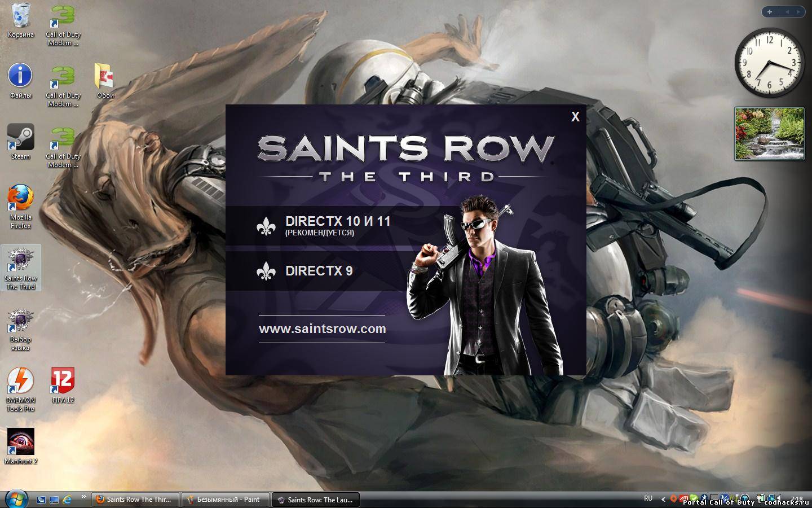This screenshot has height=508, width=812.
Task: Launch Internet Explorer from quick launch
Action: pyautogui.click(x=67, y=500)
